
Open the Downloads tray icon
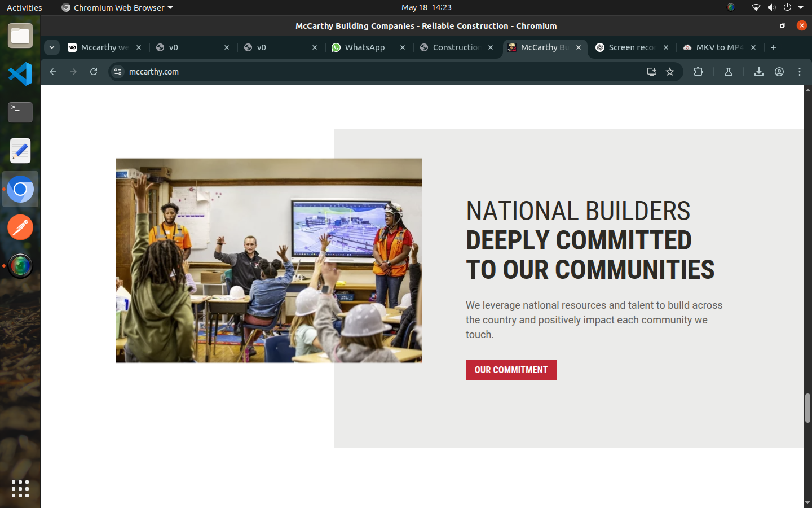[759, 72]
